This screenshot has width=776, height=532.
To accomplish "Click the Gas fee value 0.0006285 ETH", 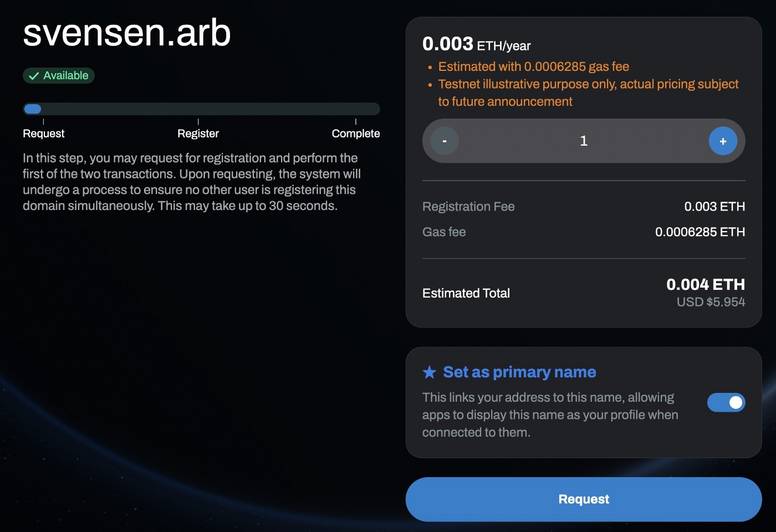I will (x=700, y=232).
